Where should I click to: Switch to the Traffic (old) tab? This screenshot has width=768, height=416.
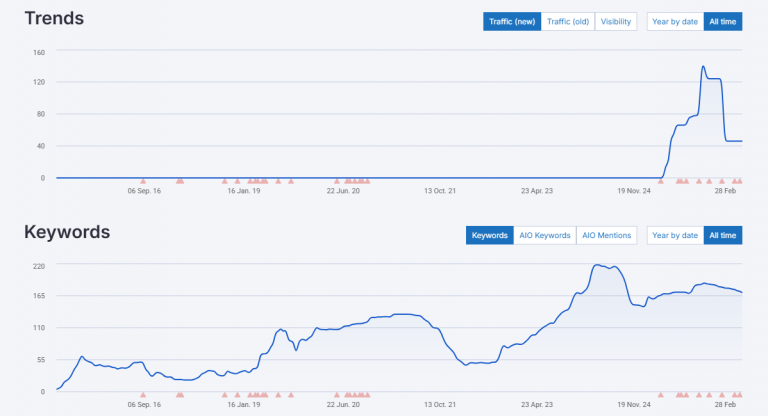click(x=568, y=21)
